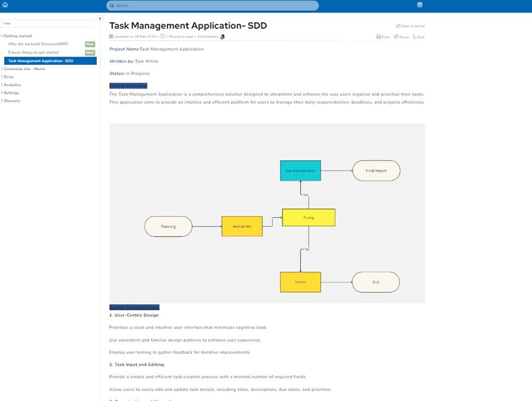
Task: Open the gift icon for what's new
Action: [x=419, y=5]
